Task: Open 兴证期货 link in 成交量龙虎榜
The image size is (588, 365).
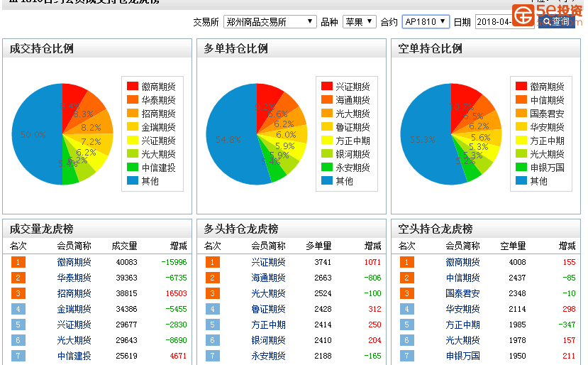Action: click(74, 325)
